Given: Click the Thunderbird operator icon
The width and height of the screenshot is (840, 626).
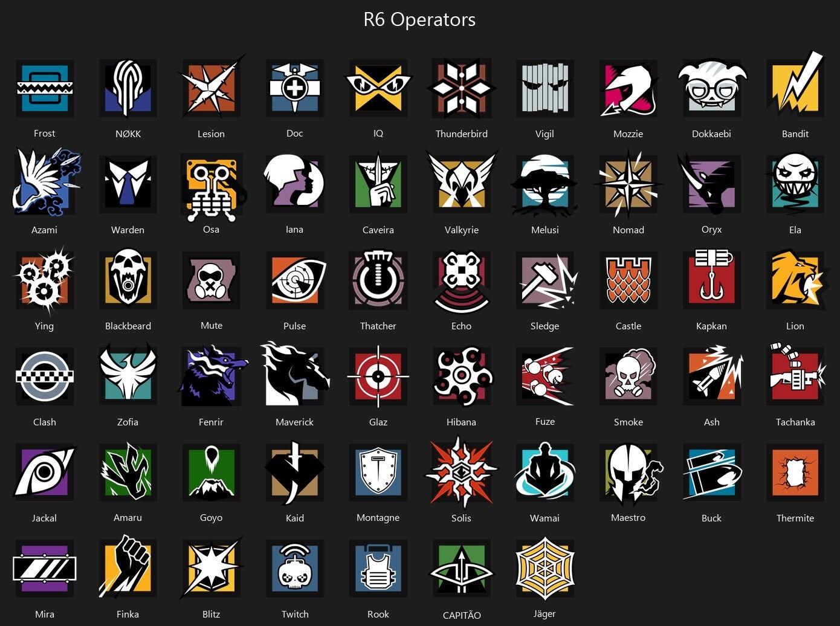Looking at the screenshot, I should pyautogui.click(x=462, y=88).
